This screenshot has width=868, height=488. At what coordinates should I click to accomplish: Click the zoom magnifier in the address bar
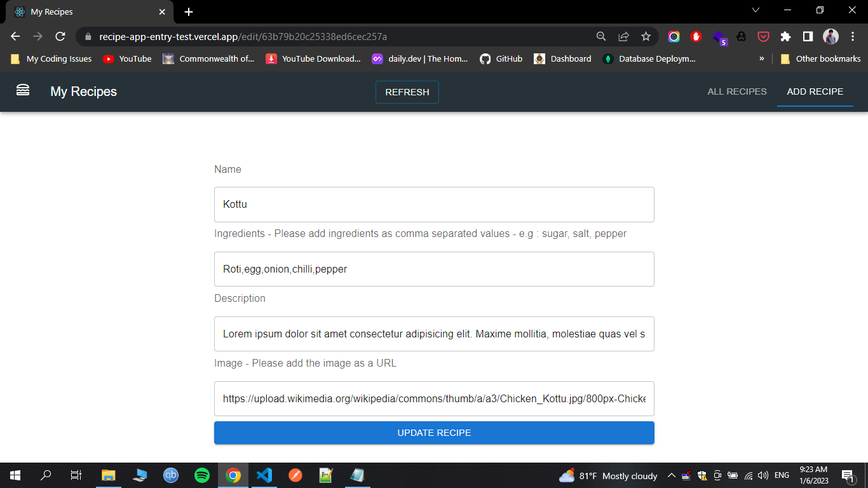600,37
